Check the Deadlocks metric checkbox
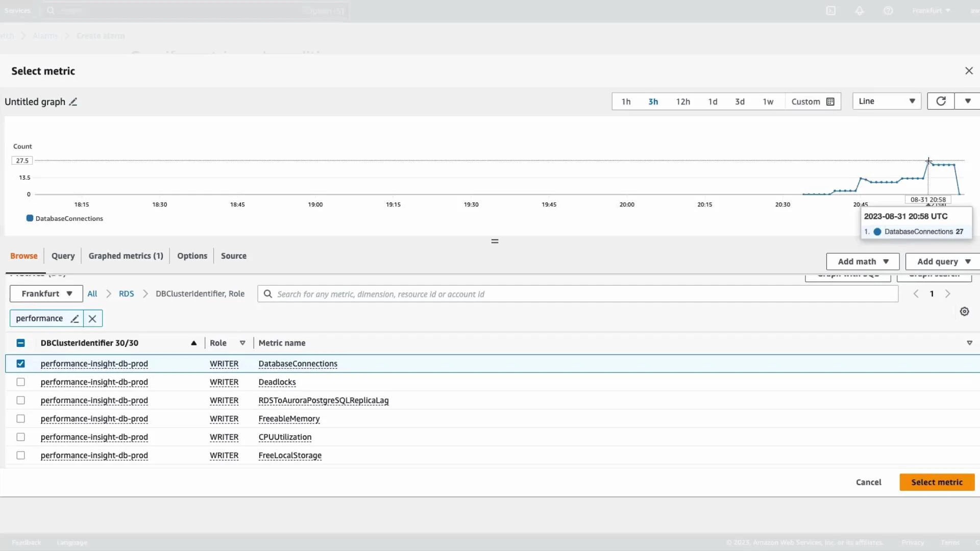 tap(20, 382)
